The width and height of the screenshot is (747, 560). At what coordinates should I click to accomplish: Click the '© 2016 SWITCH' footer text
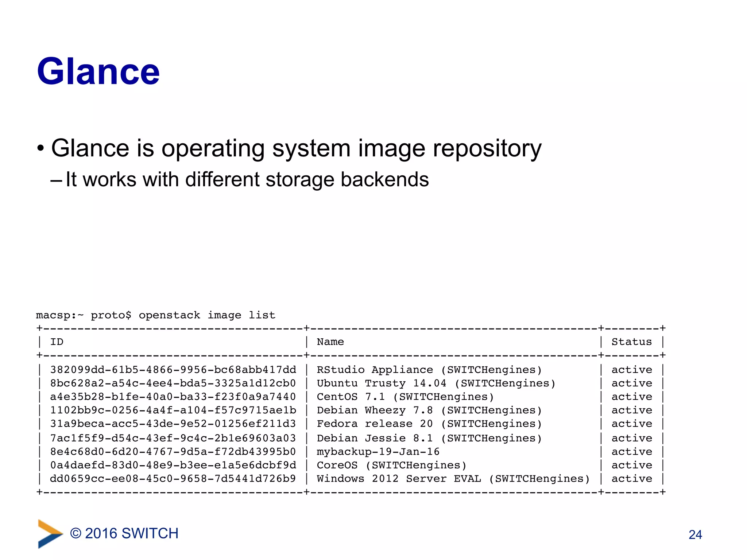(124, 533)
